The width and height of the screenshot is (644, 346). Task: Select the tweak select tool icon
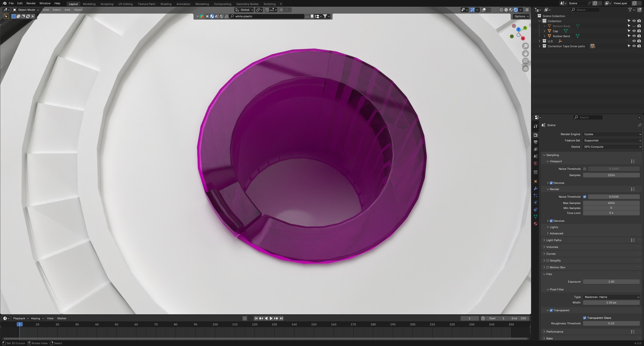click(6, 16)
